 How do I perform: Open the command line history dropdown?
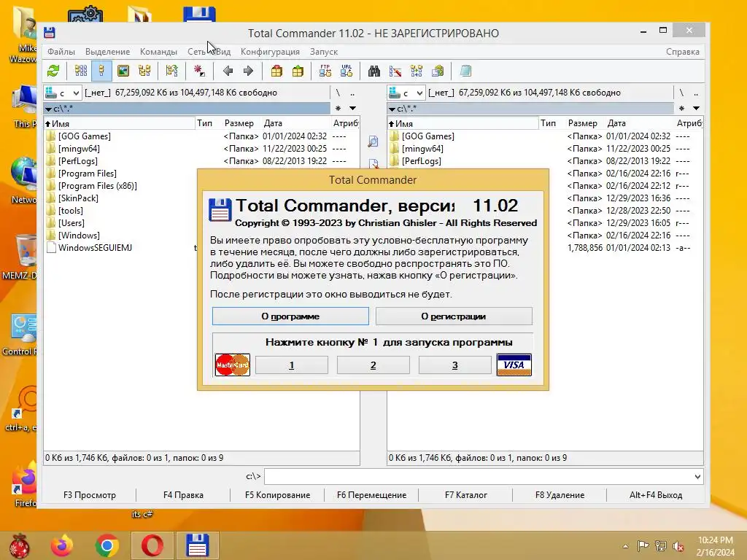(x=697, y=477)
